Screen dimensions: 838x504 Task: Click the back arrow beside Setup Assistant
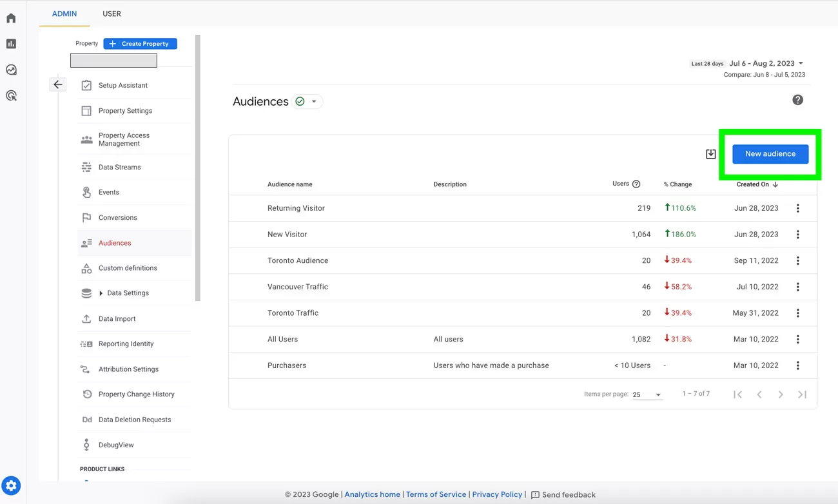pos(58,84)
